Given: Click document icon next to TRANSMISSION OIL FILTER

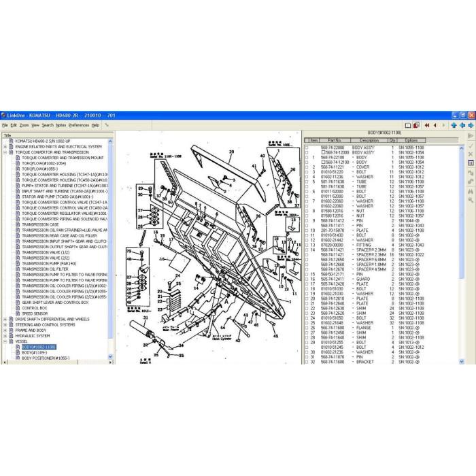Looking at the screenshot, I should pos(18,269).
